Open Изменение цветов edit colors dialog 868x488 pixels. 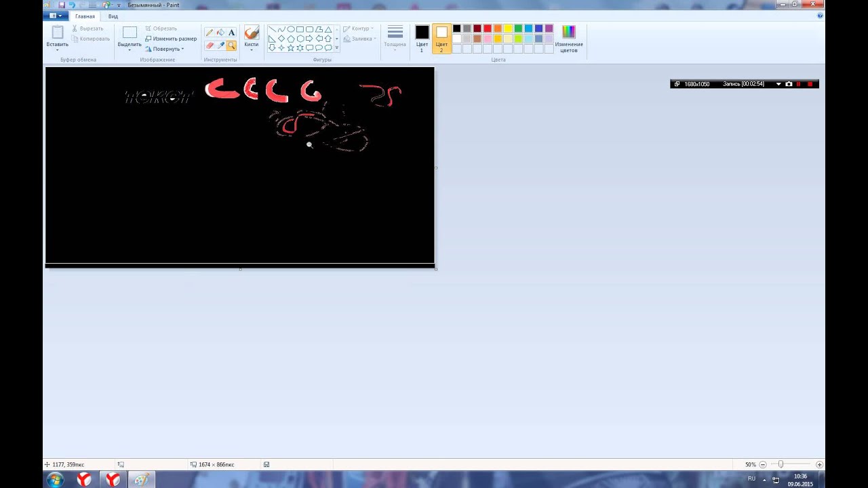(x=569, y=39)
